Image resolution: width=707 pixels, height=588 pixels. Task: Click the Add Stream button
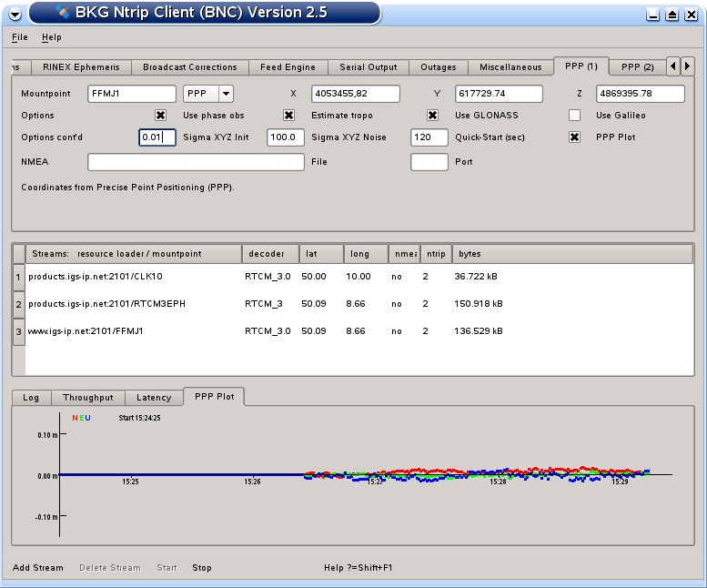[x=38, y=568]
